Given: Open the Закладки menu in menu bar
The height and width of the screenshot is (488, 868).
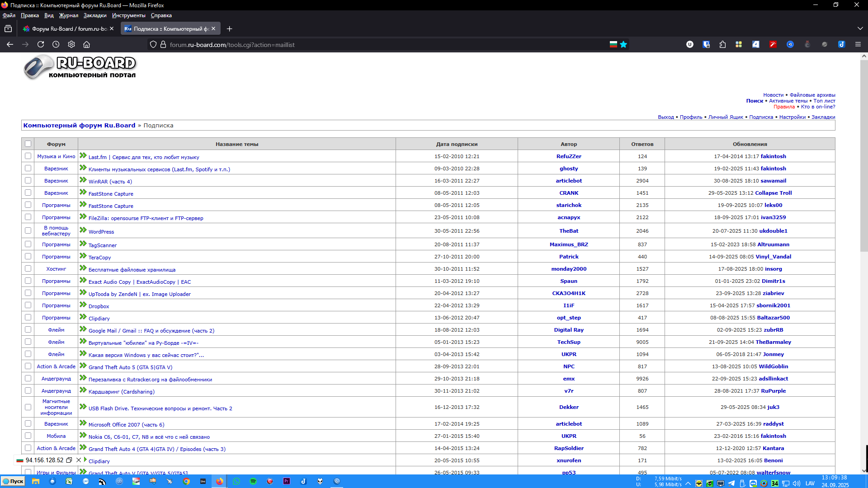Looking at the screenshot, I should (x=95, y=15).
